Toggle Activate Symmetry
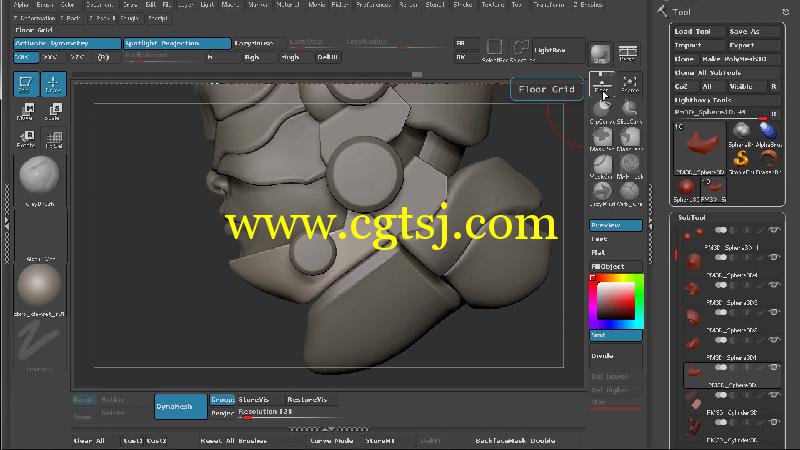This screenshot has height=450, width=800. [67, 43]
